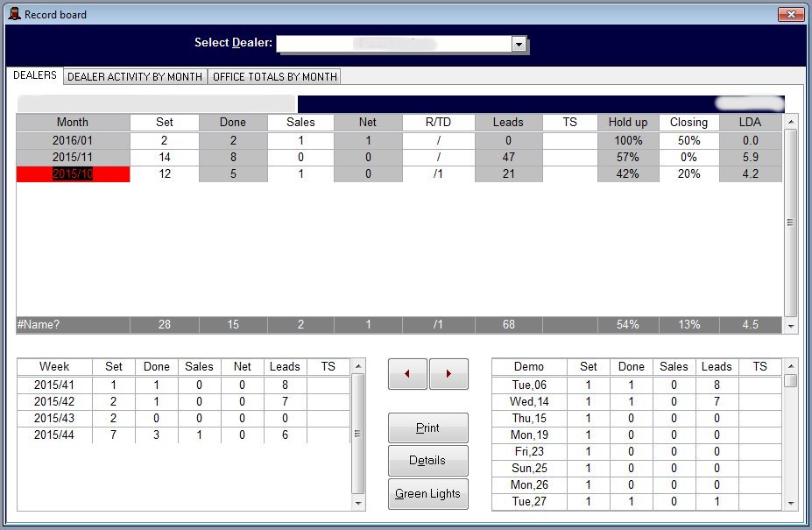Click the 5.9 LDA cell
This screenshot has width=812, height=530.
coord(751,157)
